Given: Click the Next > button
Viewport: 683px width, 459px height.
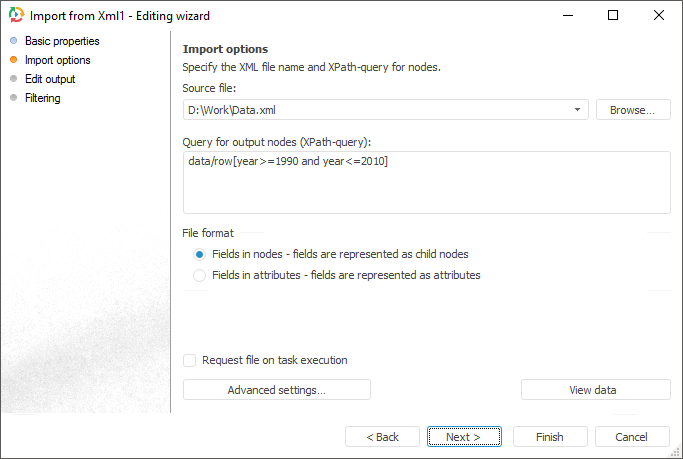Looking at the screenshot, I should click(x=463, y=437).
